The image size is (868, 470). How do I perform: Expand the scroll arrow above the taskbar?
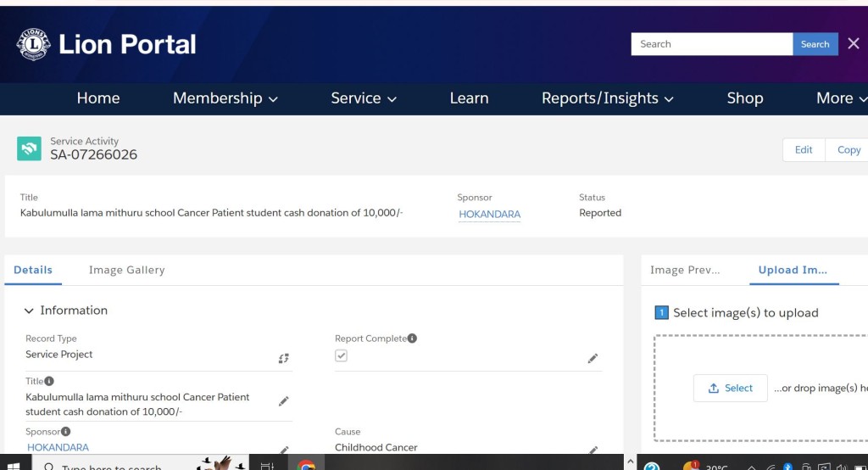(630, 462)
